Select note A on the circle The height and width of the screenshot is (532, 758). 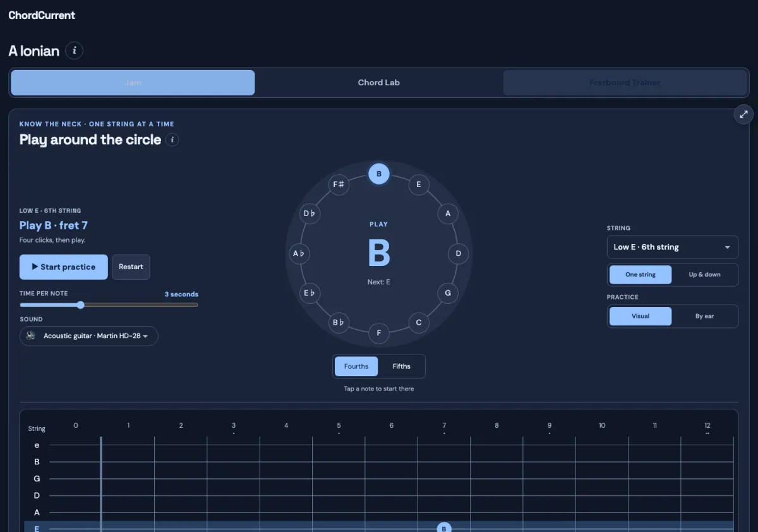(448, 214)
